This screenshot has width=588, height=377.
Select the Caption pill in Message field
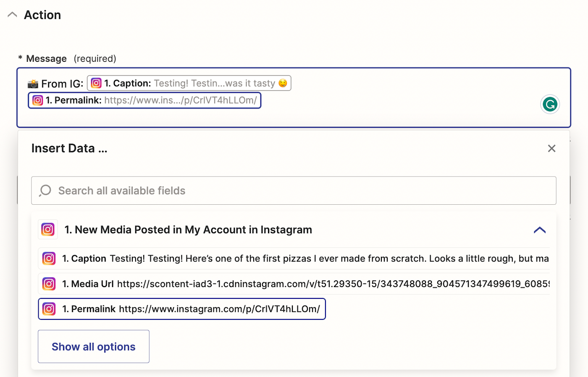(189, 83)
